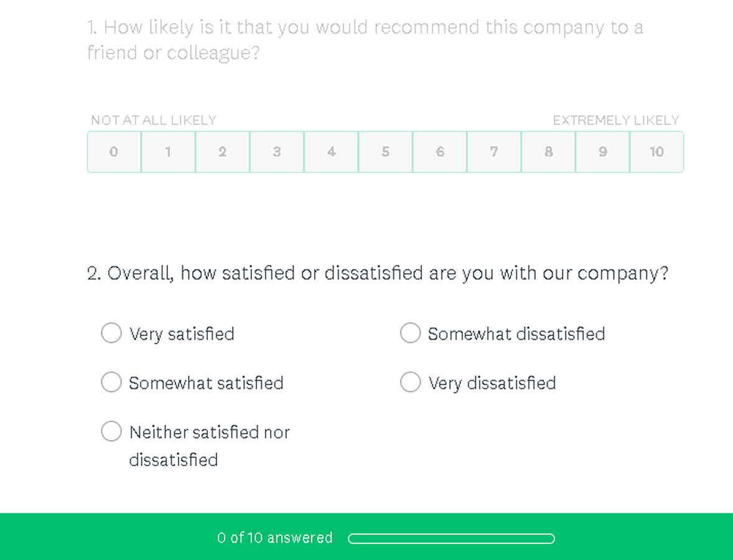
Task: Select rating 8 on the scale
Action: tap(548, 152)
